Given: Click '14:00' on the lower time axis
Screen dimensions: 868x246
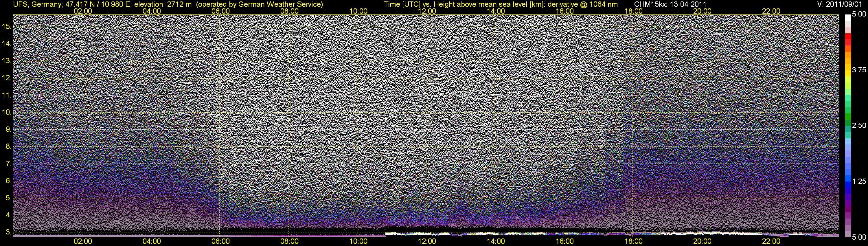Looking at the screenshot, I should tap(496, 241).
